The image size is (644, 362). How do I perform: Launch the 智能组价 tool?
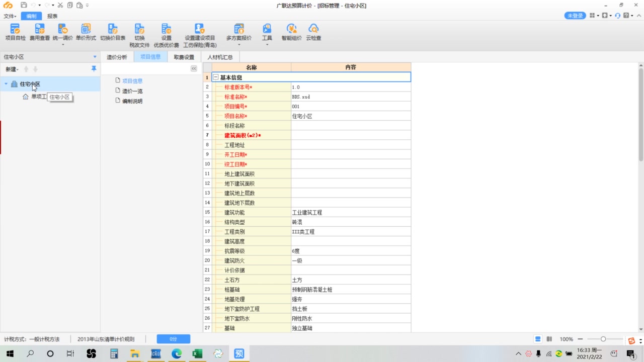click(x=291, y=29)
